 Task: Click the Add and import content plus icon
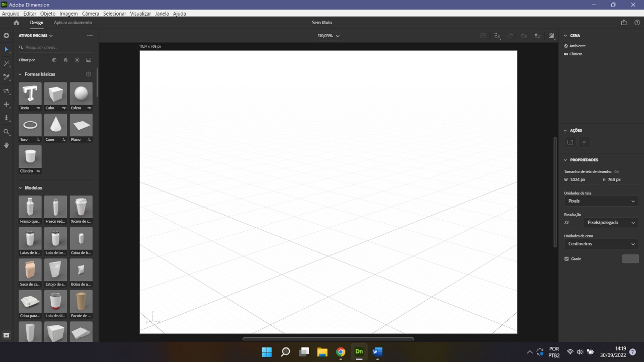coord(7,36)
